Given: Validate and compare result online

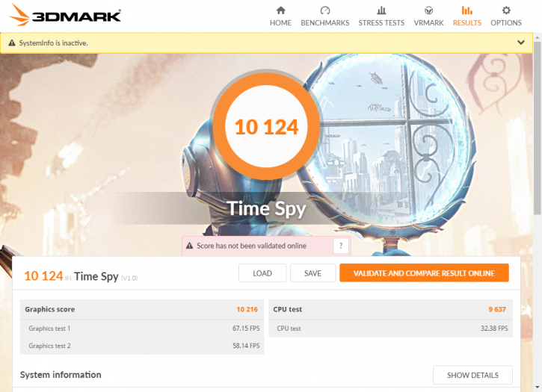Looking at the screenshot, I should pyautogui.click(x=424, y=273).
